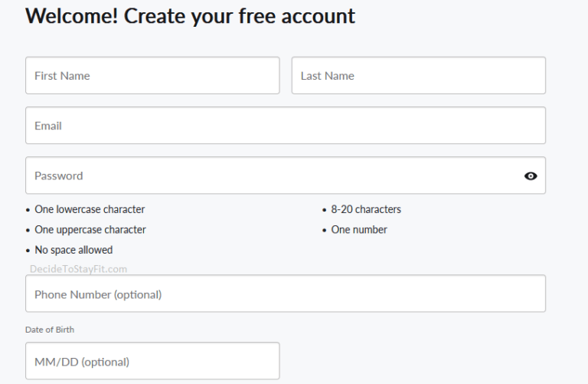
Task: Click bullet beside 'One lowercase character'
Action: pos(28,210)
